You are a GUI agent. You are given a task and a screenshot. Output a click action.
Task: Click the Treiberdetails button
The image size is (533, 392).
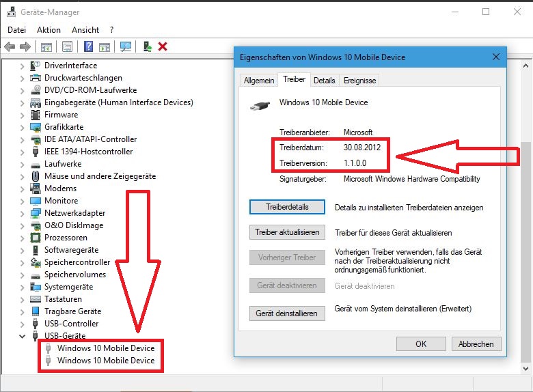[x=287, y=207]
